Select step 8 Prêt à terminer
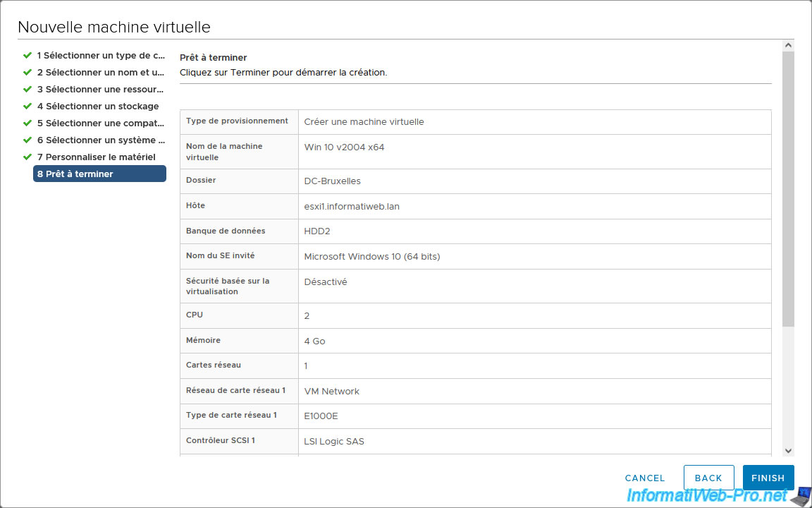 [99, 174]
